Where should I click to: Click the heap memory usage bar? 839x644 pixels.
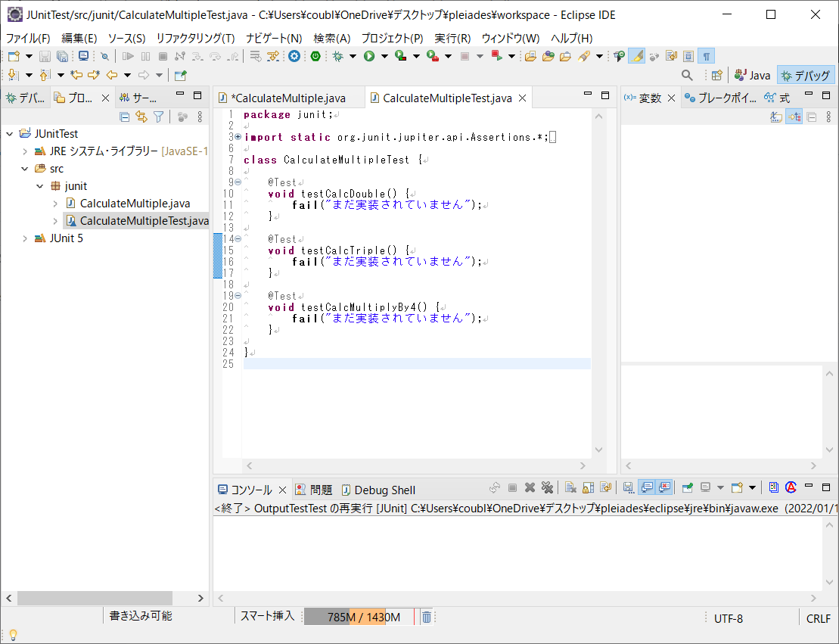click(x=359, y=618)
